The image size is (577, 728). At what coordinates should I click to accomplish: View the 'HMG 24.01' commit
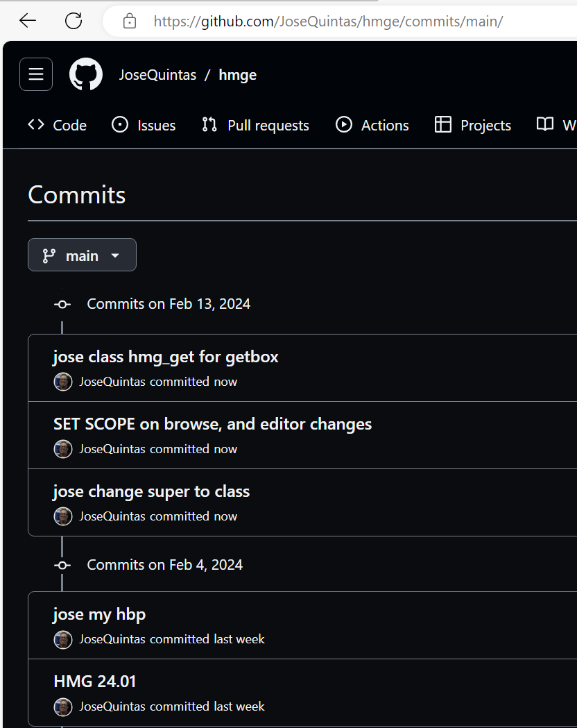(x=95, y=682)
